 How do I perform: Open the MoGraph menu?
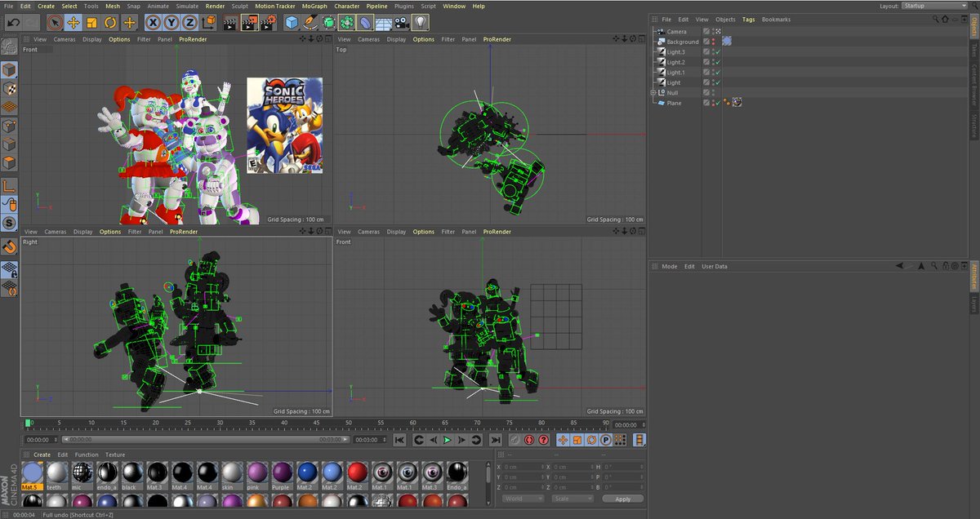click(314, 6)
